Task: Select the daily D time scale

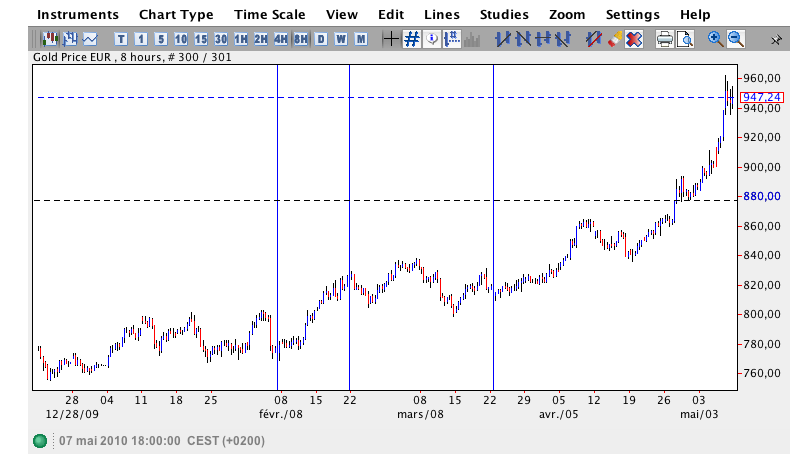Action: [321, 39]
